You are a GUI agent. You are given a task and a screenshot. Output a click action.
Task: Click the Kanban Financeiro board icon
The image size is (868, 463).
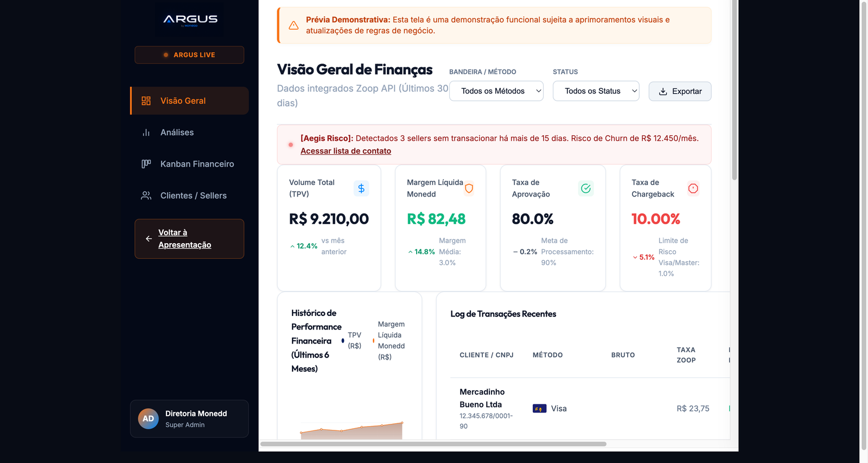pos(146,164)
